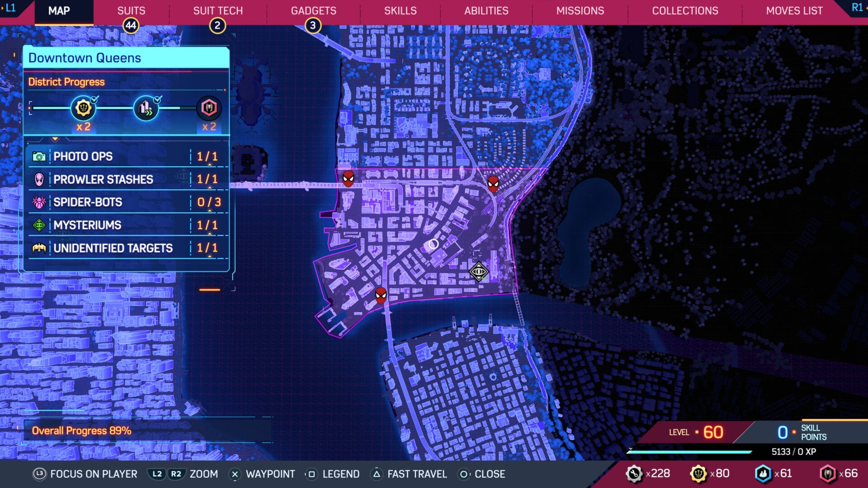Select the Unidentified Targets glider icon
This screenshot has height=488, width=868.
[40, 248]
